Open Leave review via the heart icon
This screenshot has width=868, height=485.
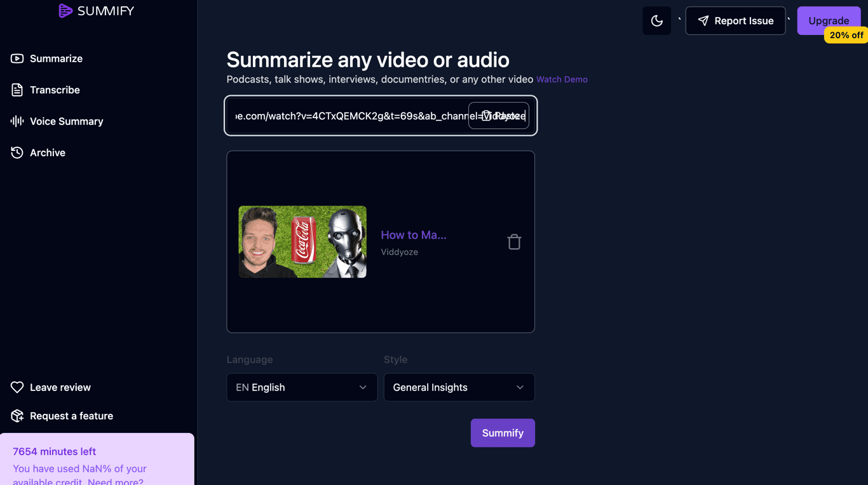click(x=17, y=387)
